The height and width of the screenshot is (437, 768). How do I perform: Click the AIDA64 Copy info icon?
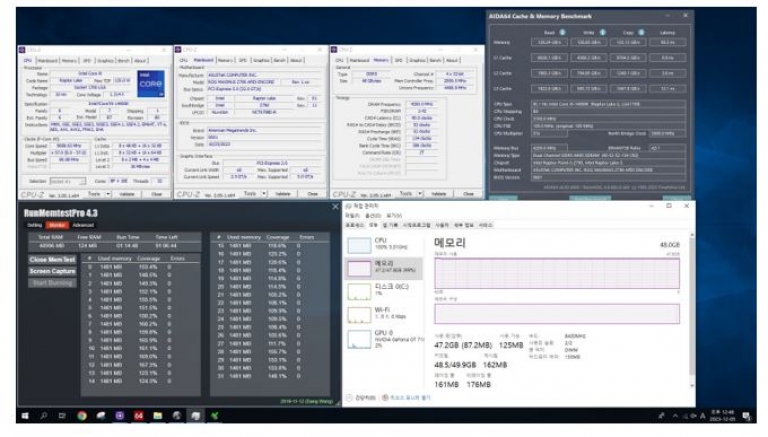[x=641, y=32]
